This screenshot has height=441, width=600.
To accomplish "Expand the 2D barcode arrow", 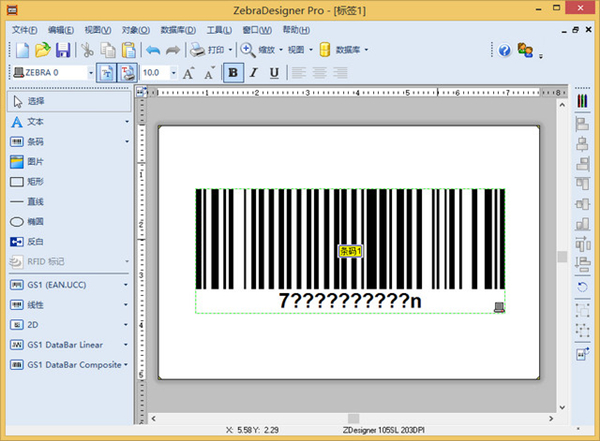I will tap(126, 325).
